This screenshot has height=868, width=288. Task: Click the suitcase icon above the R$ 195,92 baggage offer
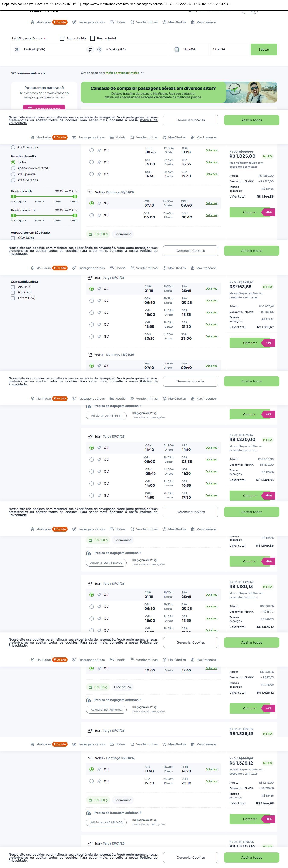tap(88, 700)
